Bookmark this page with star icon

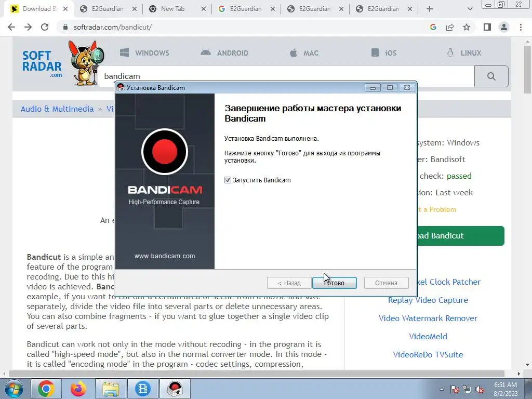tap(467, 27)
